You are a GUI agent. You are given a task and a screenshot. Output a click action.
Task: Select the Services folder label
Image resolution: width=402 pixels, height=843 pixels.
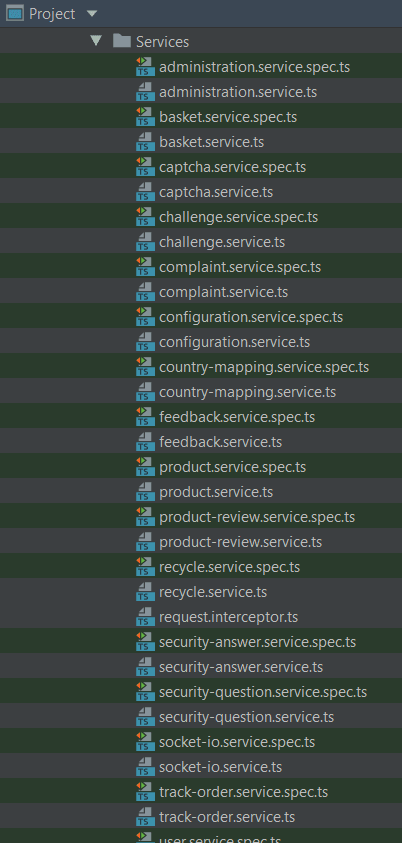tap(162, 42)
